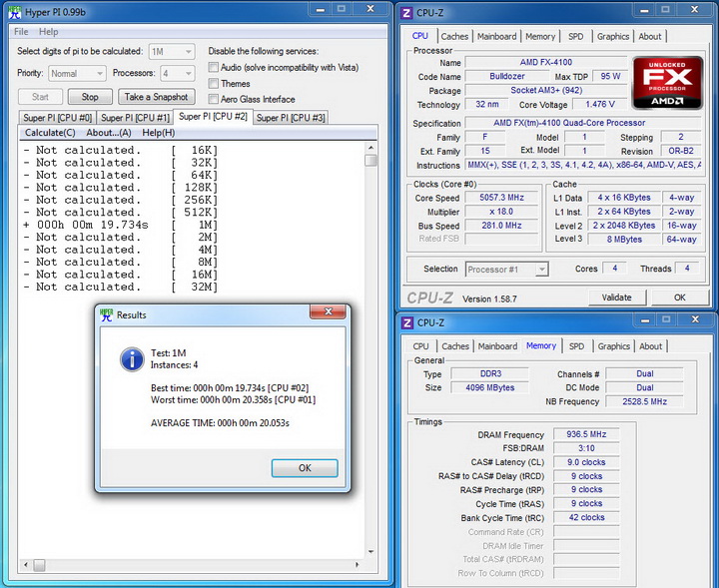Toggle the Themes checkbox

214,84
